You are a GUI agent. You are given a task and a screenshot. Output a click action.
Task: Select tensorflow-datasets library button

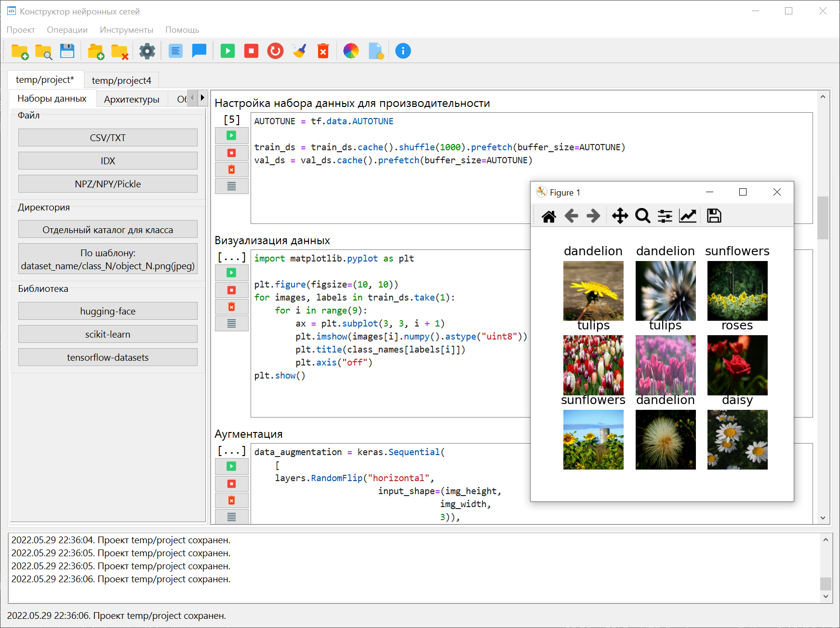[108, 357]
